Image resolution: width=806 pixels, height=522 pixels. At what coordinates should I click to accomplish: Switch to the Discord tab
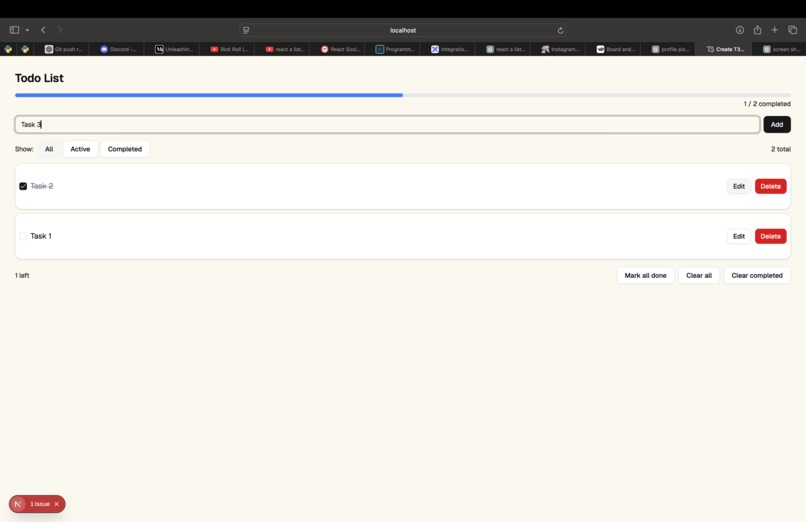[118, 49]
